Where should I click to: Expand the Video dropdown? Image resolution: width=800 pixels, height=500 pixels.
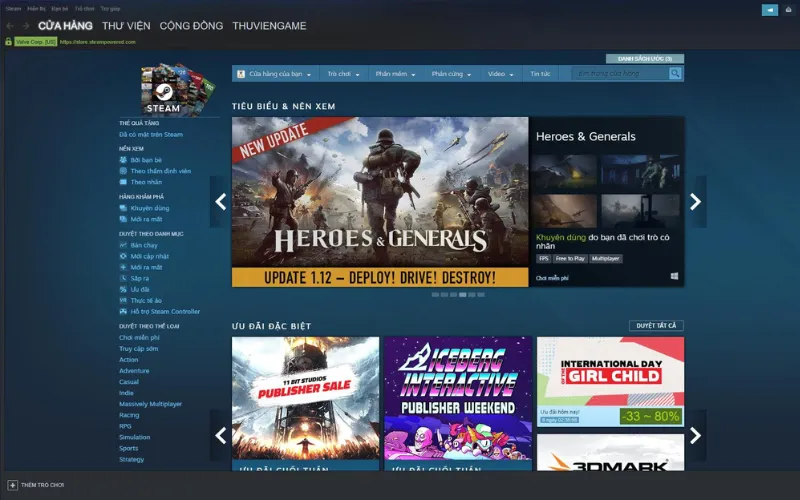tap(500, 74)
